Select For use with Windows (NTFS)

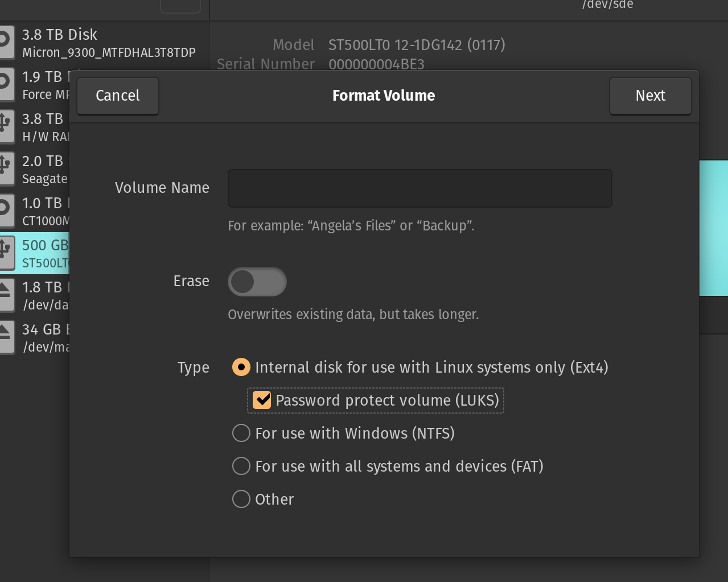coord(241,433)
